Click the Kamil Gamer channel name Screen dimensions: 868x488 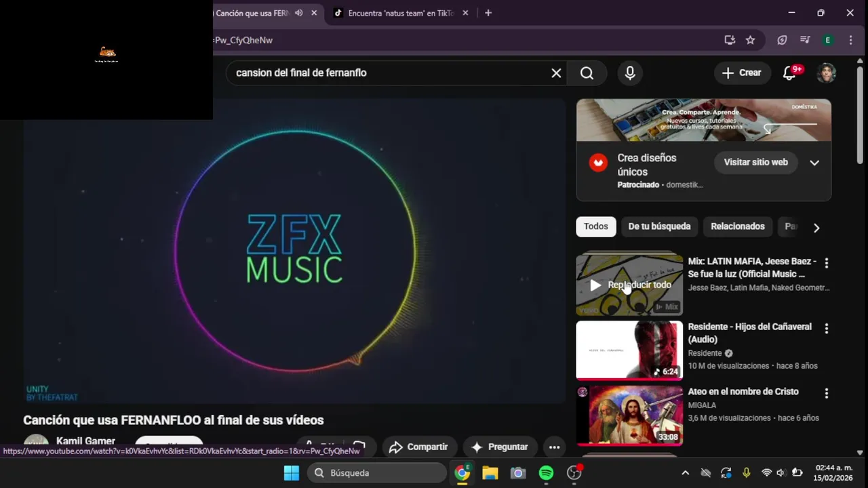[85, 441]
